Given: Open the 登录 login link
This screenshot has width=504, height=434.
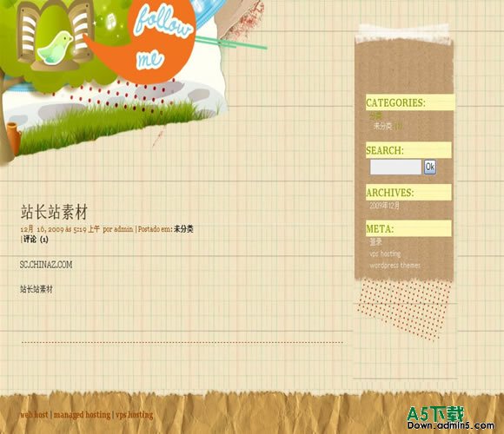Looking at the screenshot, I should 375,241.
